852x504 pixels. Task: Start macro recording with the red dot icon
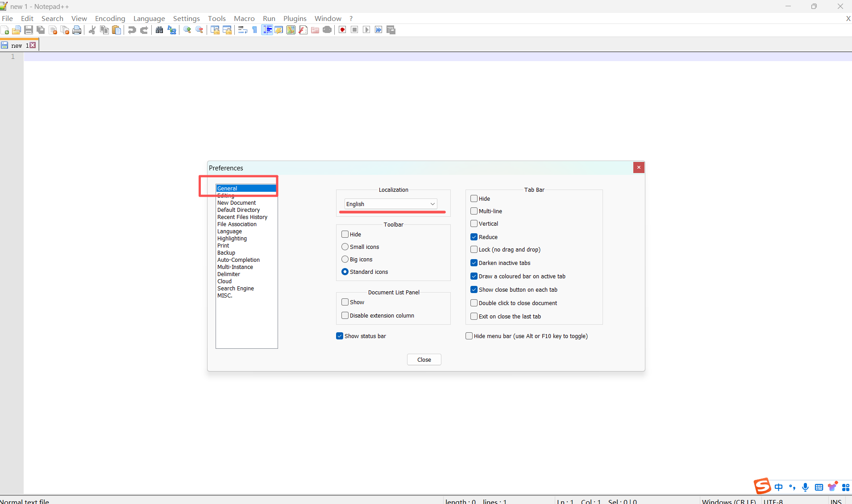click(342, 30)
